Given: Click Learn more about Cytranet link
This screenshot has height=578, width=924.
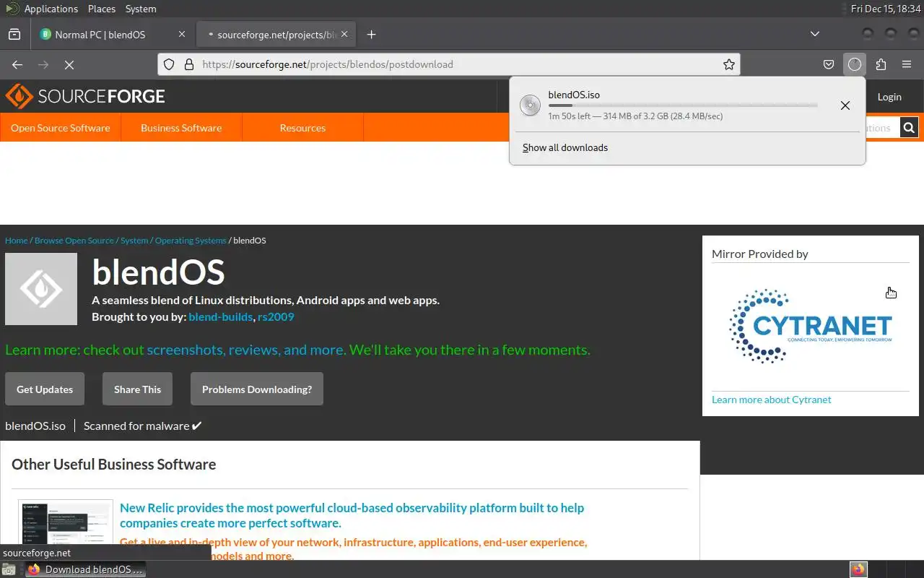Looking at the screenshot, I should (771, 400).
